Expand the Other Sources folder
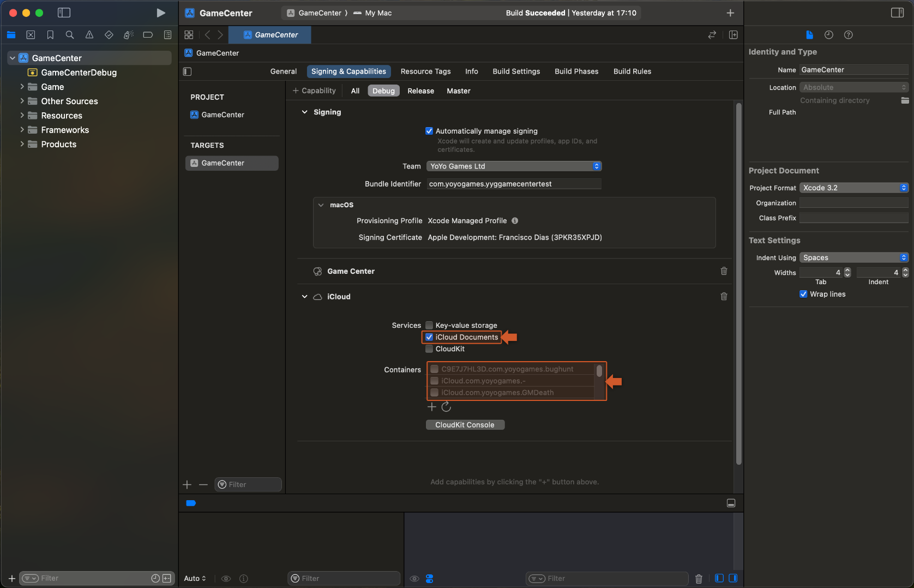Viewport: 914px width, 588px height. click(x=22, y=101)
